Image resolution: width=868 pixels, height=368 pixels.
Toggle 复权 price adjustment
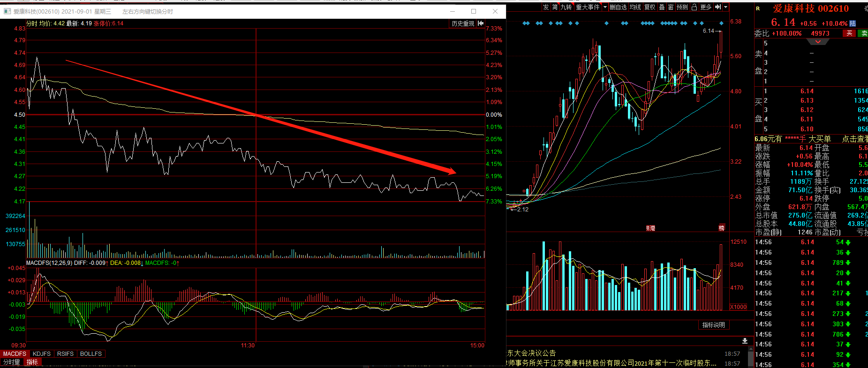(649, 7)
